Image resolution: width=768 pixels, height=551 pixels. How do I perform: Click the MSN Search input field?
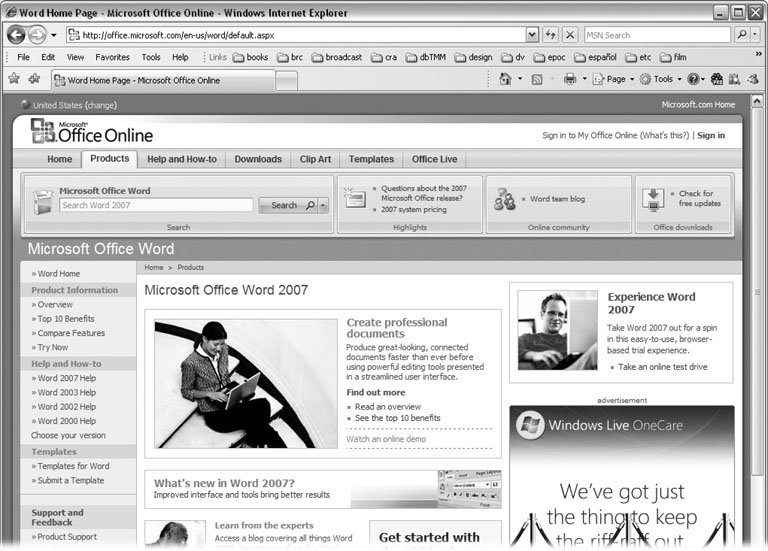pyautogui.click(x=657, y=35)
